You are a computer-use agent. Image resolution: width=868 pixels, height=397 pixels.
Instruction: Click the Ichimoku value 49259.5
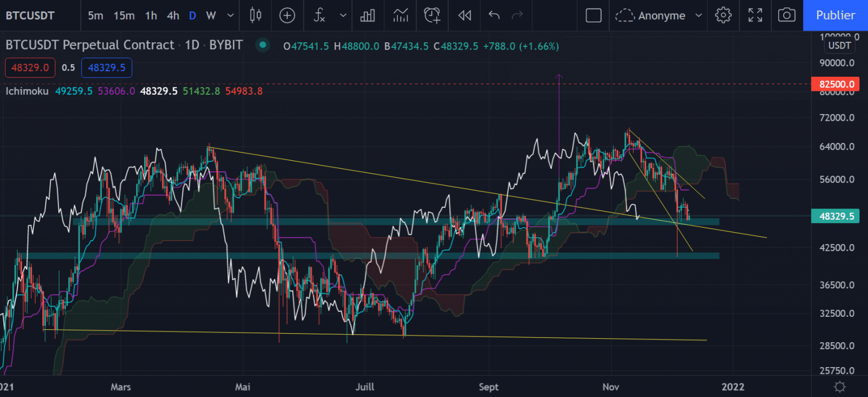pos(73,90)
